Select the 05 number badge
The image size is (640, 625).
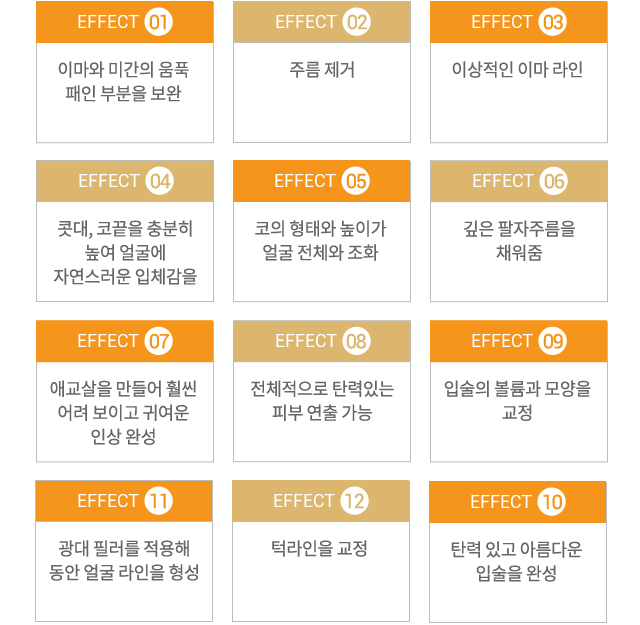click(x=356, y=181)
